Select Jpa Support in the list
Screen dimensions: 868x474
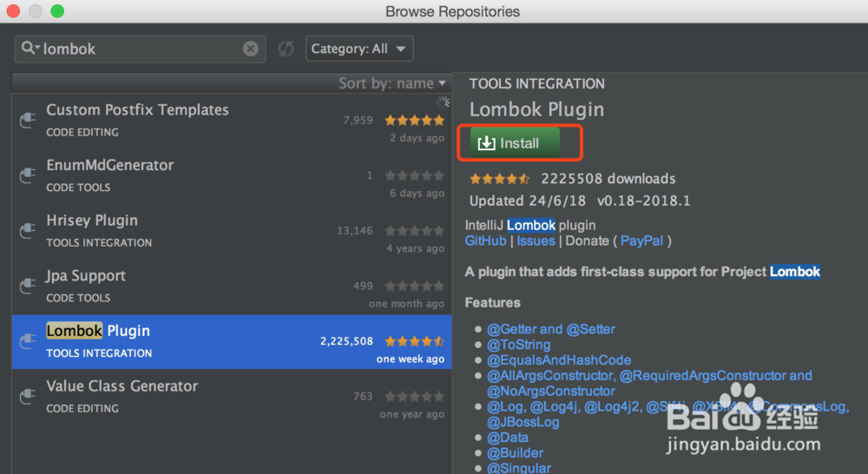pyautogui.click(x=232, y=286)
